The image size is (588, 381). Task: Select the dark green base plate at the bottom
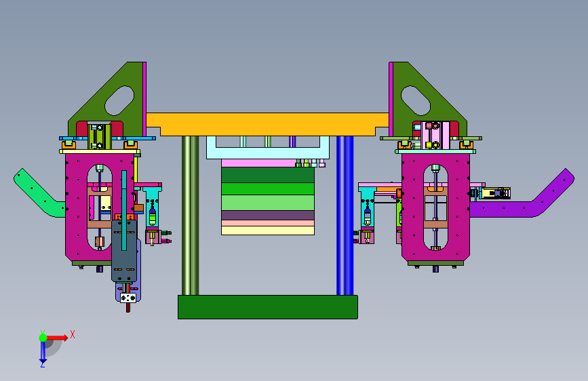pos(268,307)
